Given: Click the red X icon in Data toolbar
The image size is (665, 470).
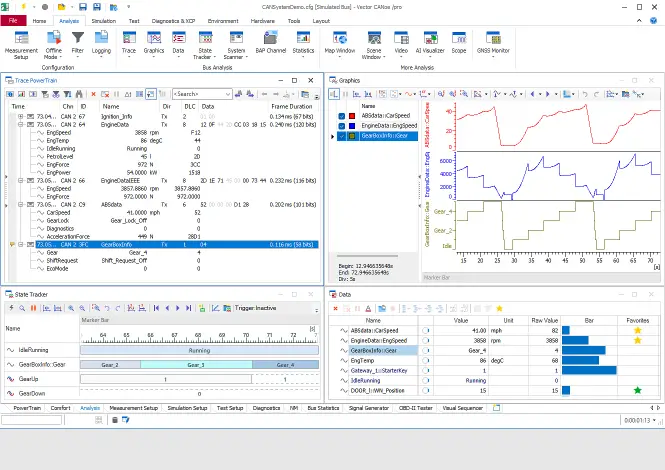Looking at the screenshot, I should pos(335,308).
